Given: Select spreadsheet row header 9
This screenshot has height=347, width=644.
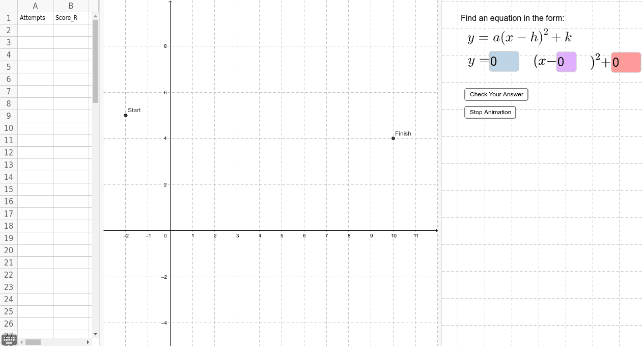Looking at the screenshot, I should coord(9,116).
